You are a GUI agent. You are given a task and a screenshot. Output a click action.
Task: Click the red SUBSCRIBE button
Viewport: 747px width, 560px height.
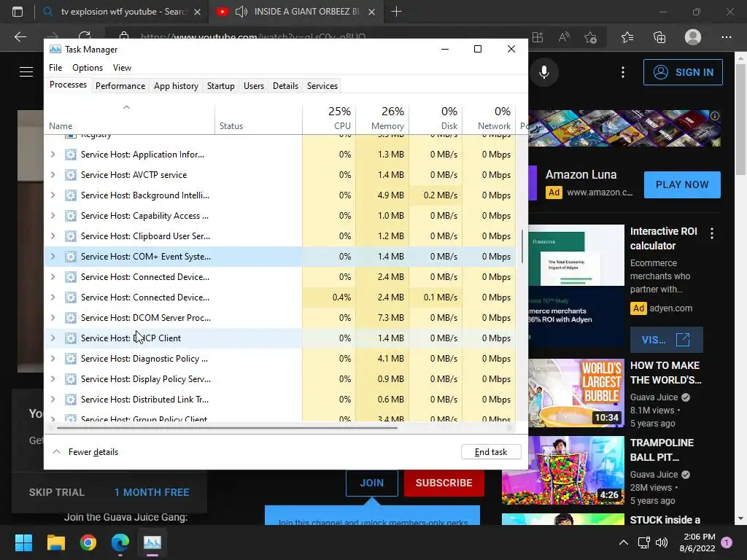[x=444, y=483]
